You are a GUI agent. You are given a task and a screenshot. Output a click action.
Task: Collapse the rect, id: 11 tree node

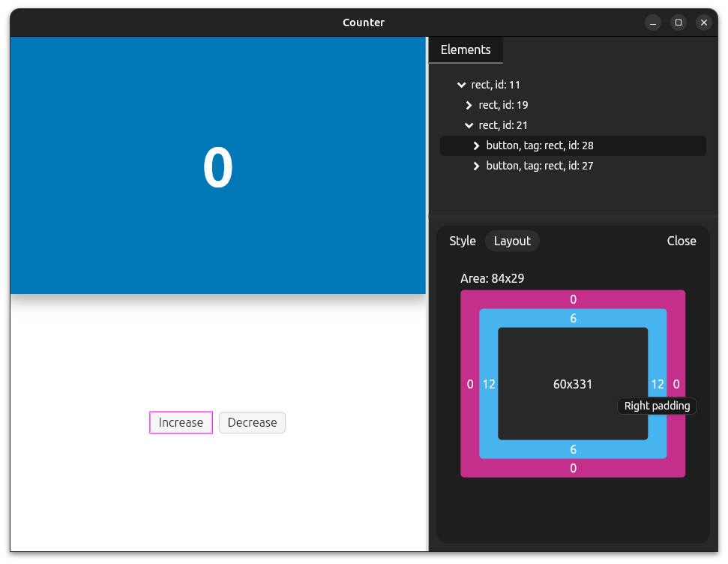click(461, 85)
